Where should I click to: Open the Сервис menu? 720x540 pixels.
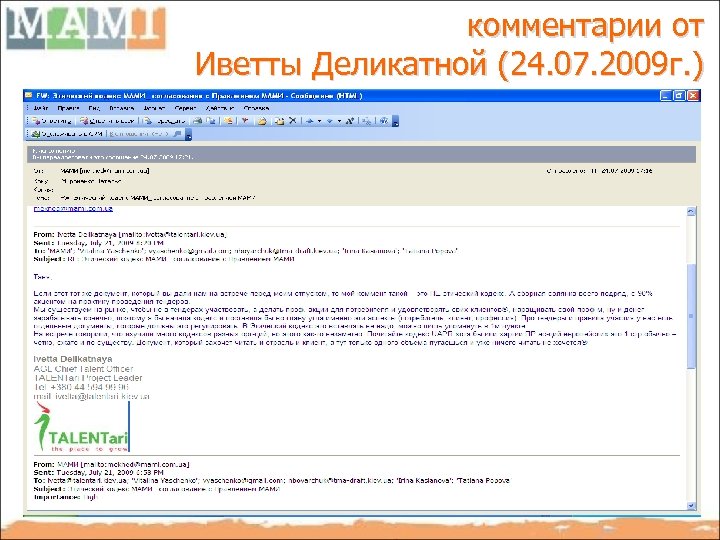click(x=186, y=108)
